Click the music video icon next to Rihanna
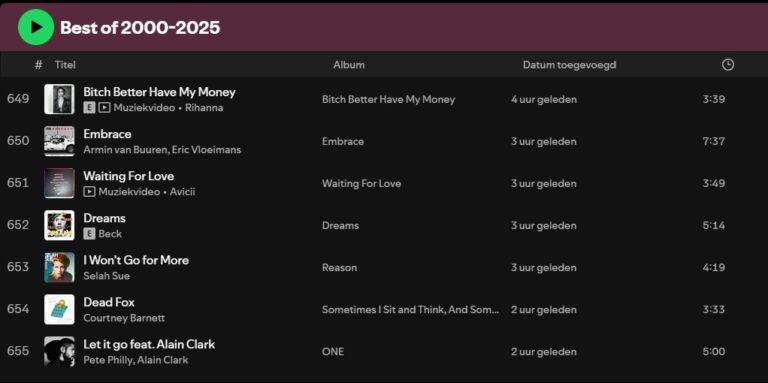Image resolution: width=768 pixels, height=383 pixels. [x=104, y=108]
